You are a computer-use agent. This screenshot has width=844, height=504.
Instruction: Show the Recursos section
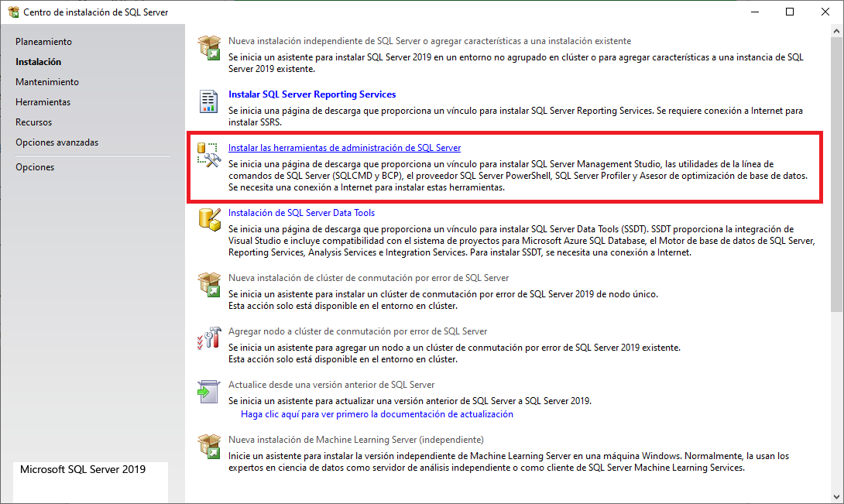click(x=34, y=122)
